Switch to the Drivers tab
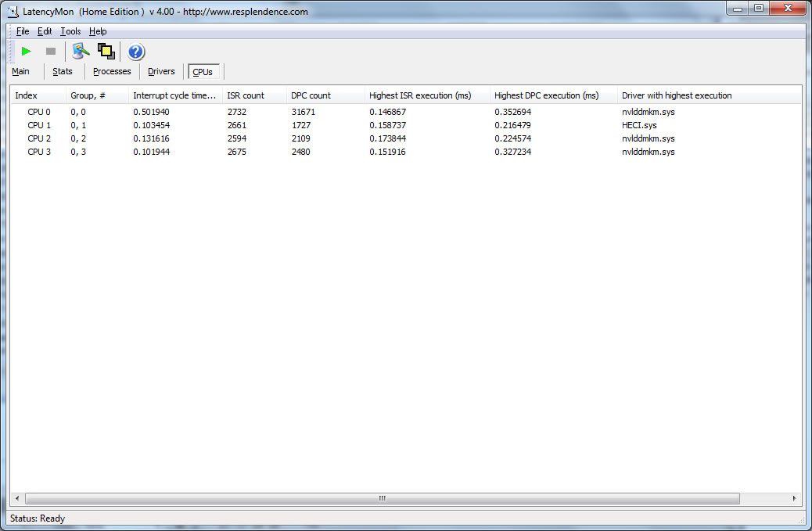The width and height of the screenshot is (812, 531). coord(161,72)
